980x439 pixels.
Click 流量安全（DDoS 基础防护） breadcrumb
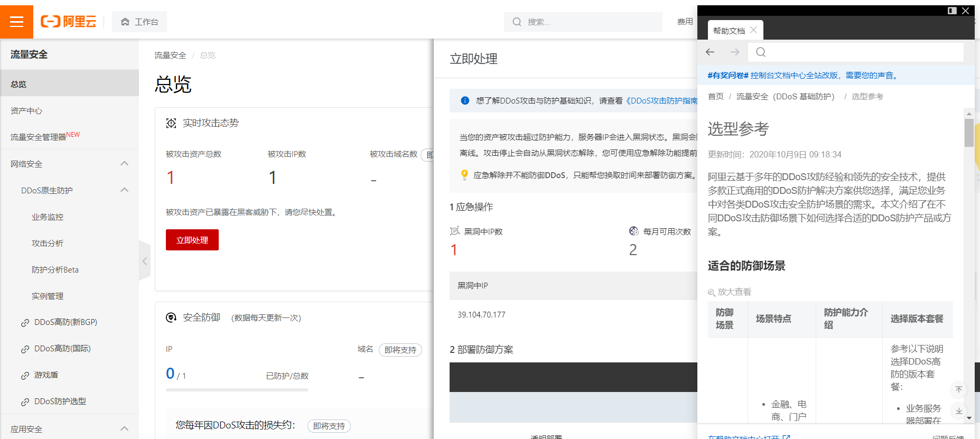(786, 96)
